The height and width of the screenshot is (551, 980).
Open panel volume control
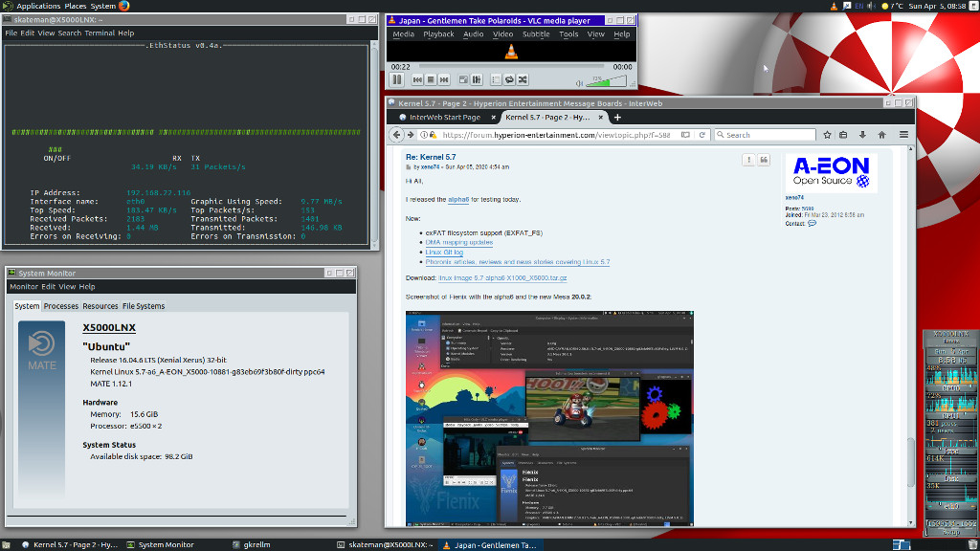(871, 6)
